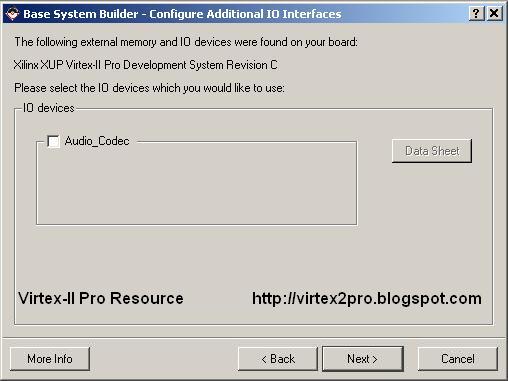Open the Data Sheet button

point(432,151)
